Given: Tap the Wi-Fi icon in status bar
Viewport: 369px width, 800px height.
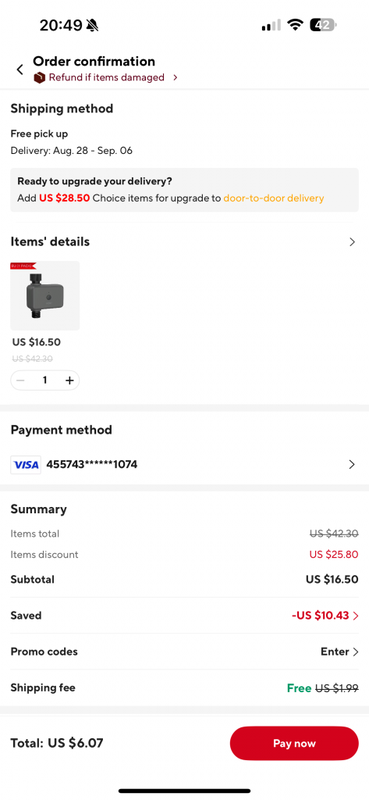Looking at the screenshot, I should (x=294, y=25).
